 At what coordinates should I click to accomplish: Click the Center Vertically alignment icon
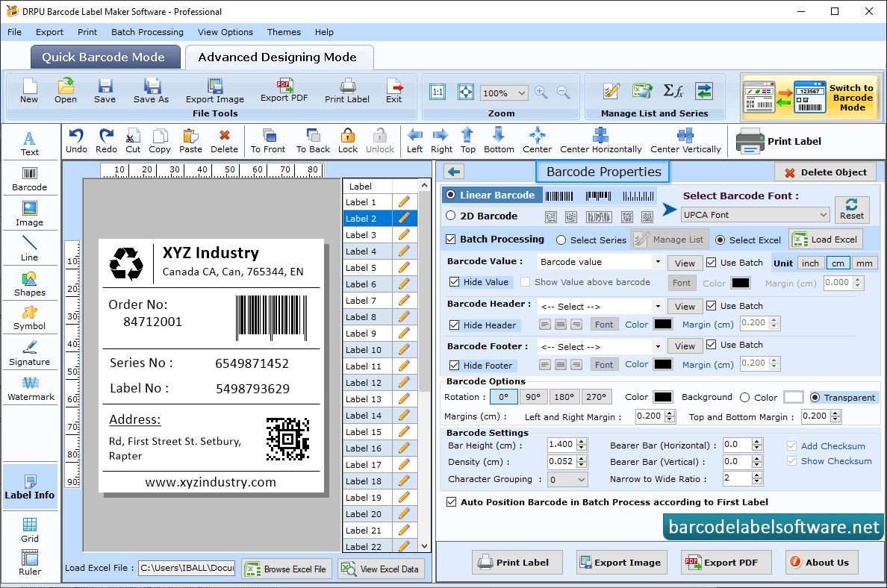coord(685,141)
